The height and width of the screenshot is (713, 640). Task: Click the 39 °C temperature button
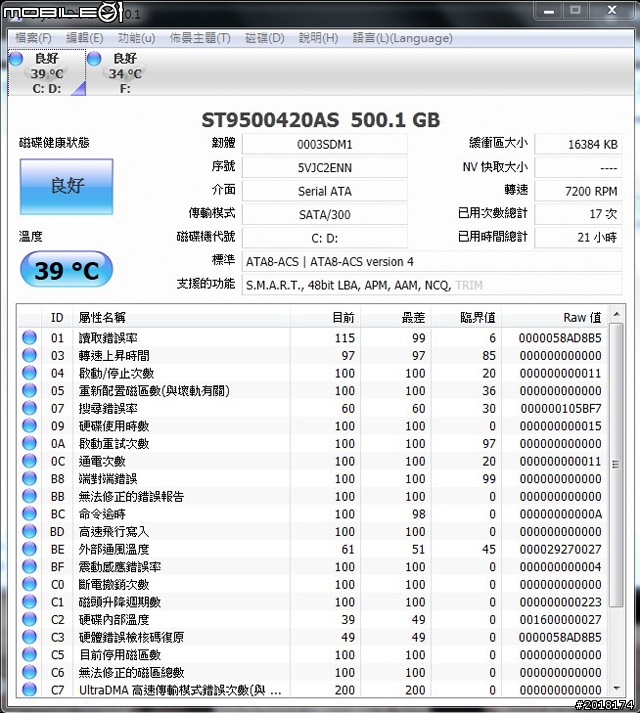pos(66,270)
